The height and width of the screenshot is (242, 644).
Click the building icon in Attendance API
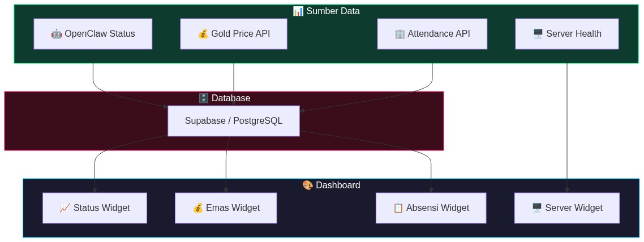point(400,34)
